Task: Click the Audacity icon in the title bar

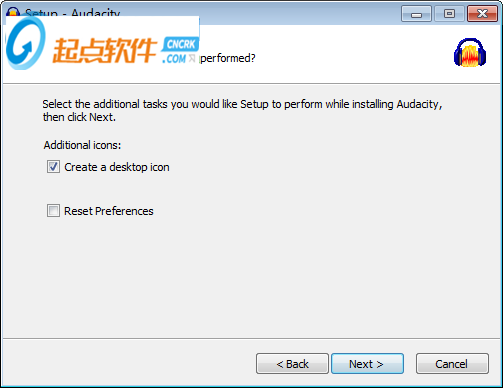Action: [13, 11]
